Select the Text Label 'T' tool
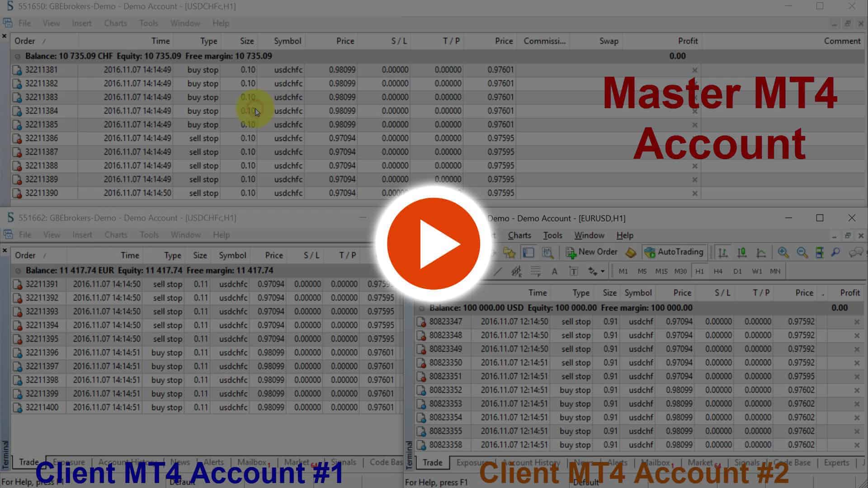 tap(573, 271)
